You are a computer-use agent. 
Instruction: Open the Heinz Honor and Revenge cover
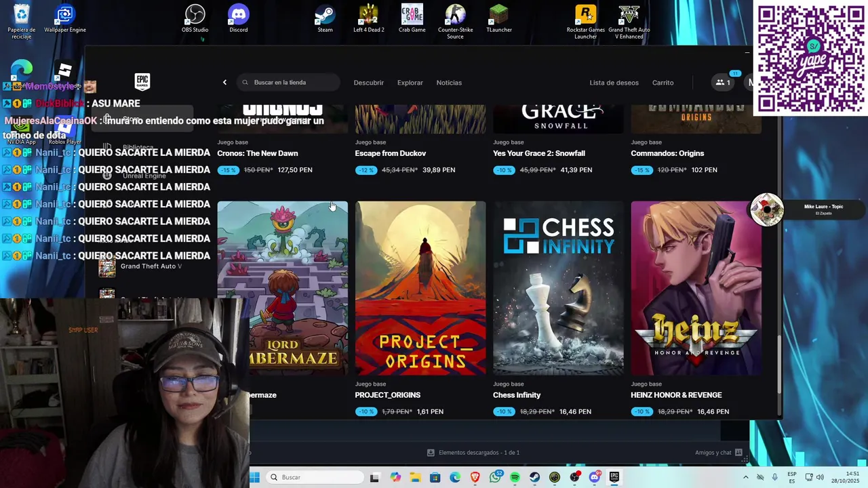pyautogui.click(x=696, y=288)
